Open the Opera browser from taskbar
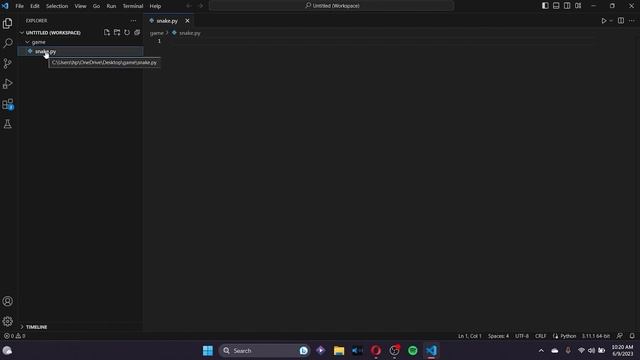The image size is (640, 360). (x=376, y=351)
